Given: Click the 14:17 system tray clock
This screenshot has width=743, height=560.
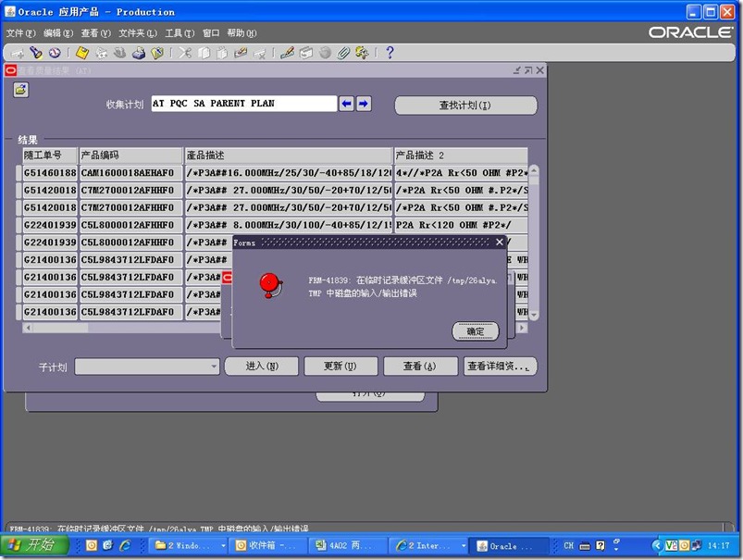Looking at the screenshot, I should [718, 546].
